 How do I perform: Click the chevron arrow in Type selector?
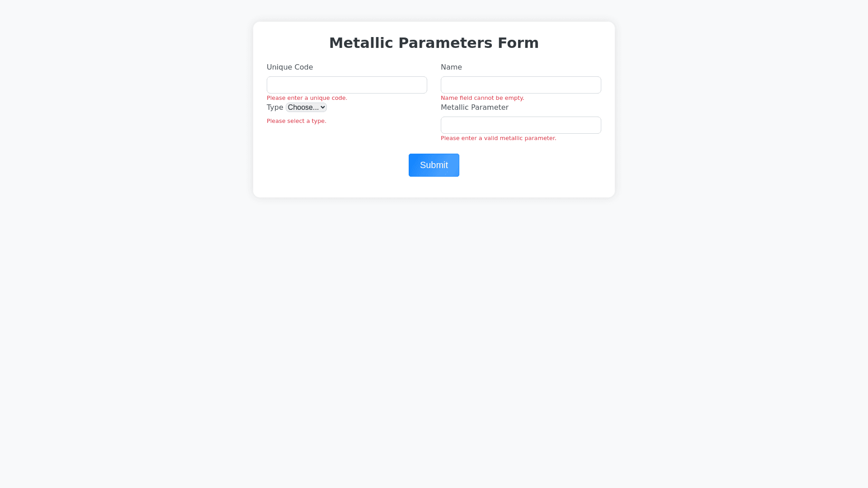tap(323, 108)
